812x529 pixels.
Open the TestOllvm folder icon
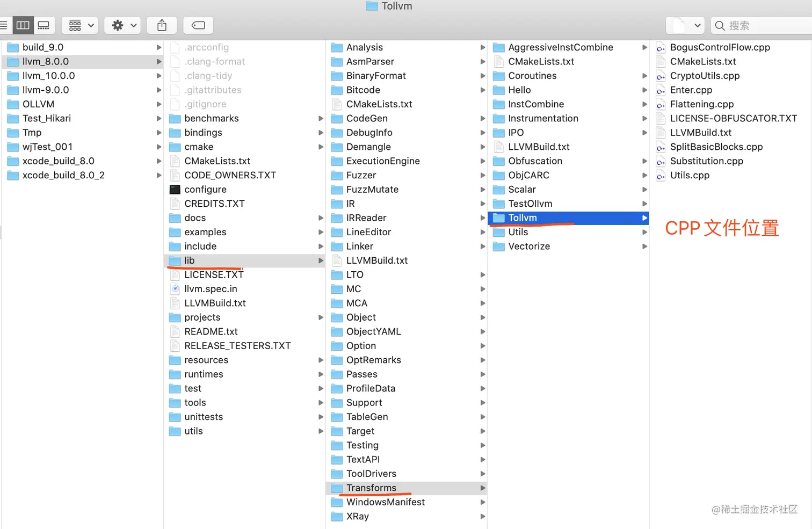[499, 204]
